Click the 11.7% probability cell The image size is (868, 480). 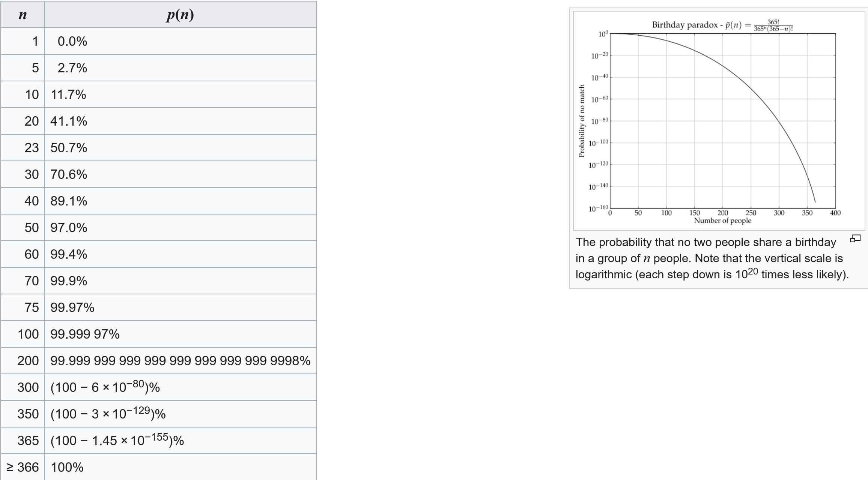pos(181,94)
